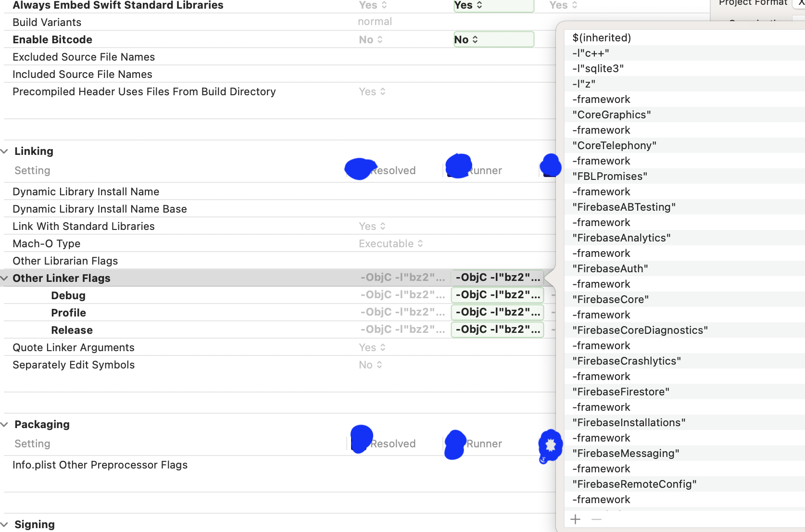
Task: Select the -l"z" flag entry
Action: point(685,84)
